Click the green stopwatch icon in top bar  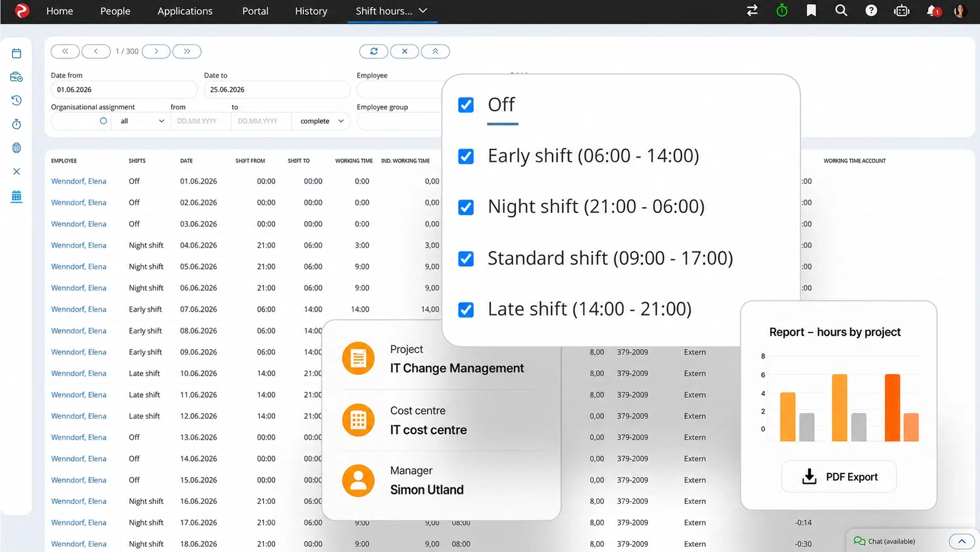[782, 11]
